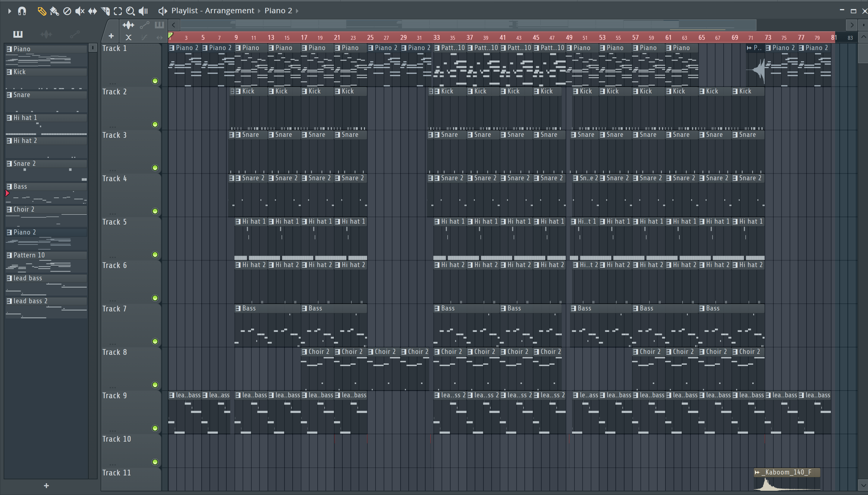Select the Slice tool
Image resolution: width=868 pixels, height=495 pixels.
pyautogui.click(x=105, y=11)
